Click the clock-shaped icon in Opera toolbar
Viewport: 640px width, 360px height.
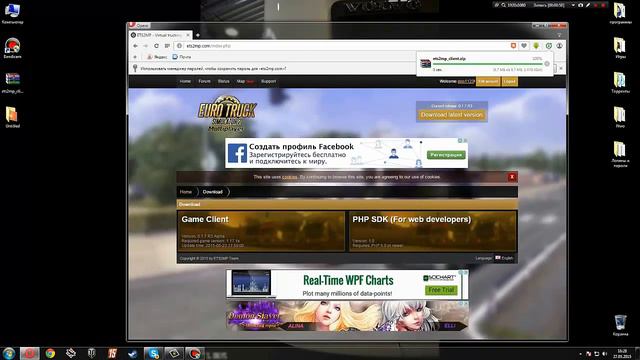pos(549,46)
